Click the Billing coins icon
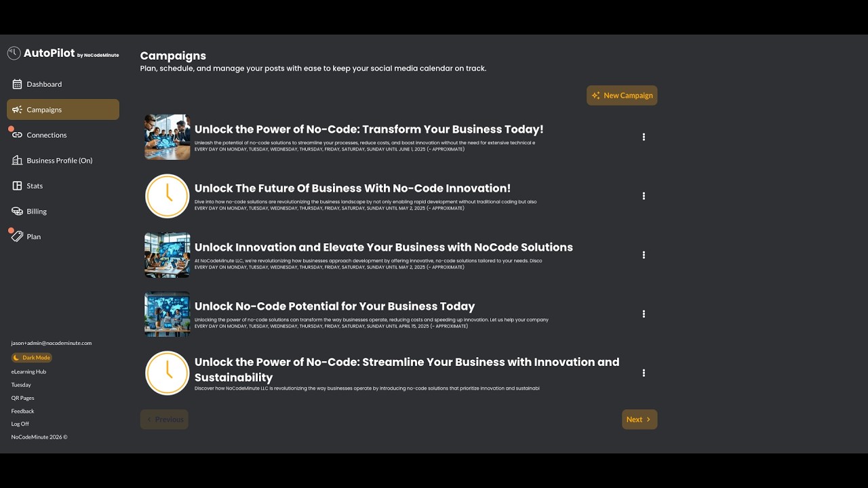This screenshot has width=868, height=488. click(x=18, y=211)
